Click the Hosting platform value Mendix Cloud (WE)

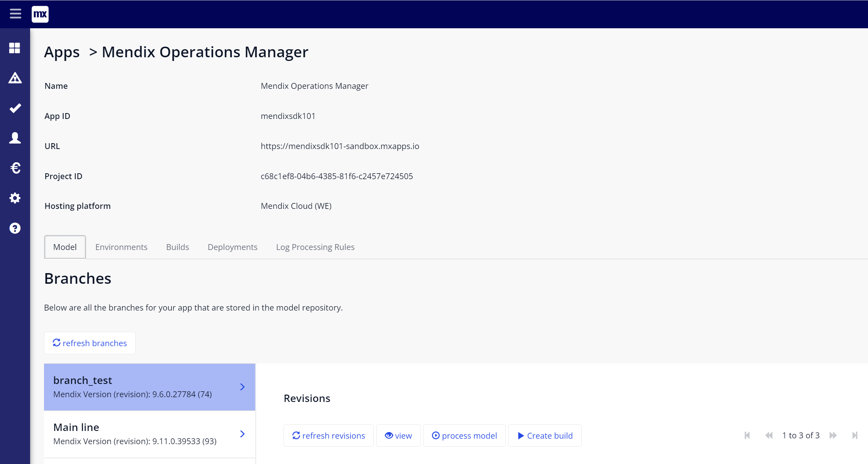point(296,206)
